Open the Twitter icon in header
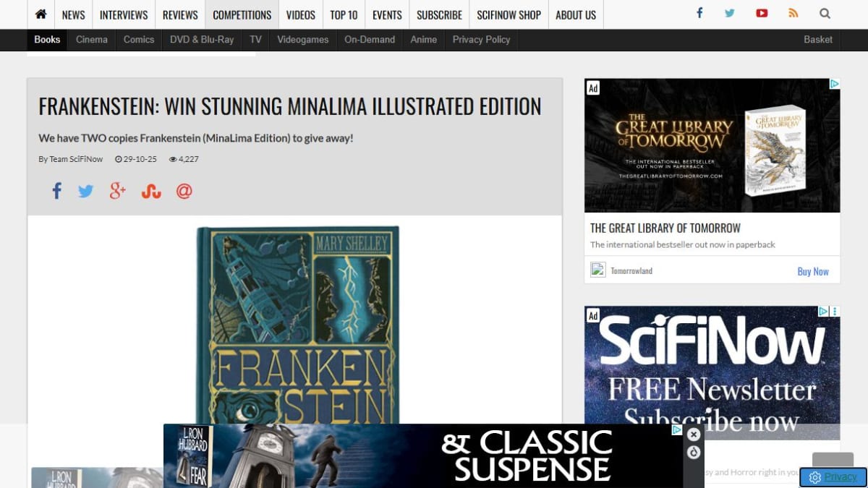 point(730,13)
